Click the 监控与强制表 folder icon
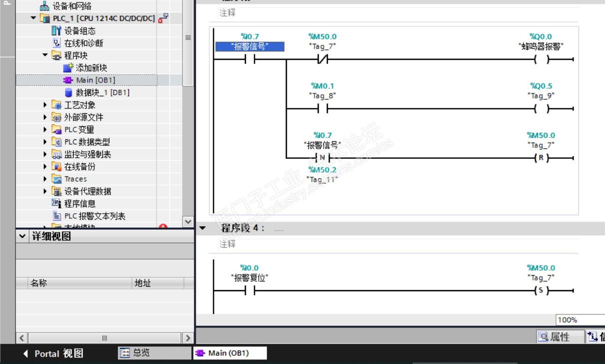This screenshot has height=364, width=605. 57,154
